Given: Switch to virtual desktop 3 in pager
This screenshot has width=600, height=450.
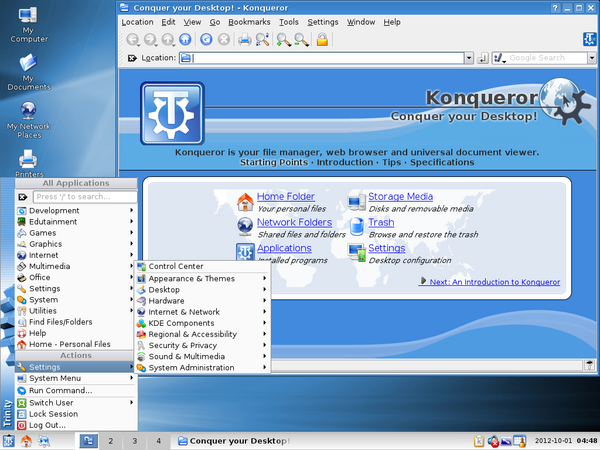Looking at the screenshot, I should [x=134, y=440].
